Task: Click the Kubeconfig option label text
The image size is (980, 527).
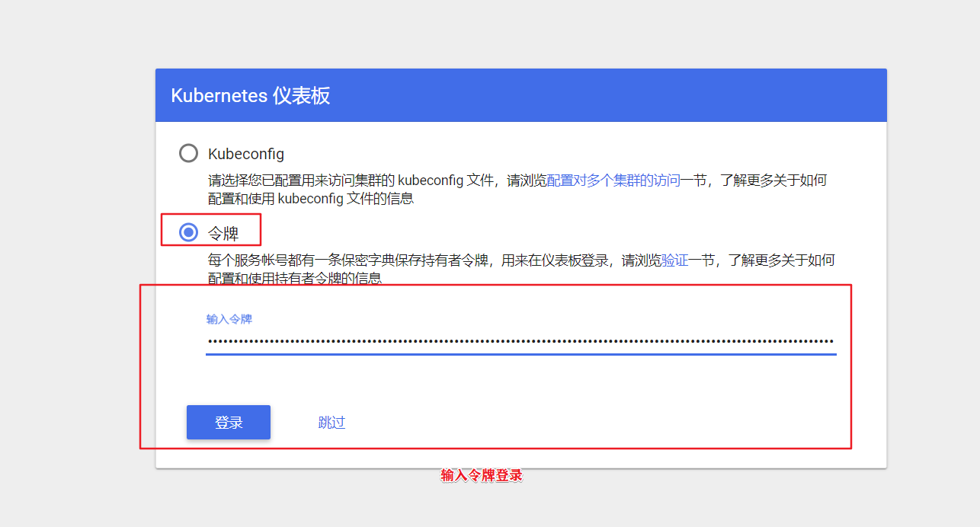Action: [246, 154]
